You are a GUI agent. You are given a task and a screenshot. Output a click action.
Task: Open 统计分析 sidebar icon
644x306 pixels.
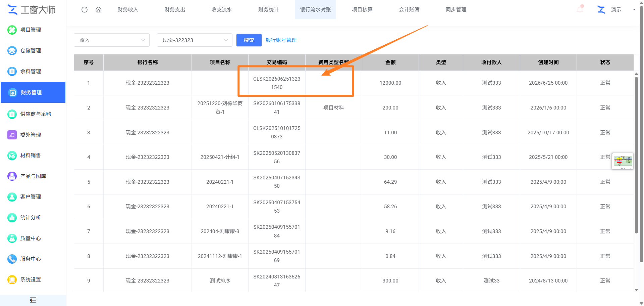[12, 218]
